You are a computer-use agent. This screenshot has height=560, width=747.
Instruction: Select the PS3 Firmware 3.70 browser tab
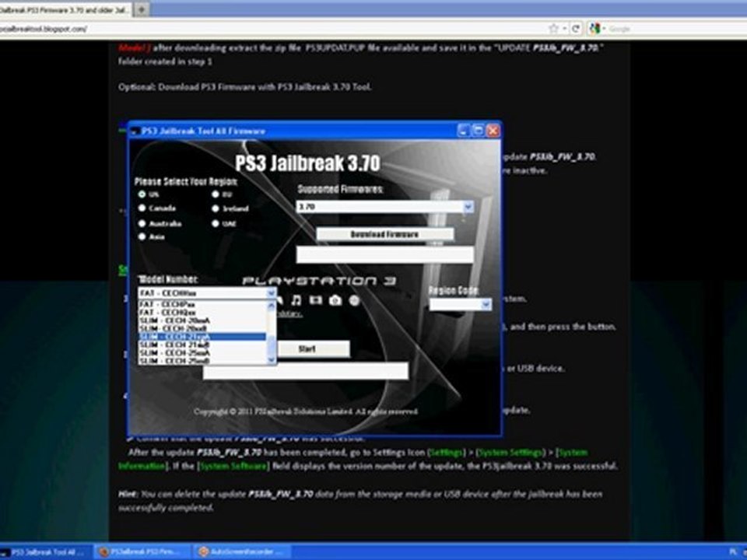pos(65,9)
